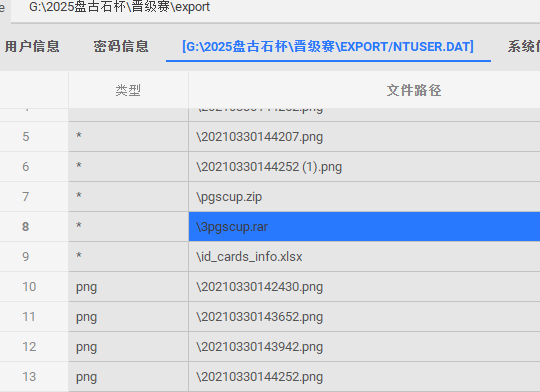Viewport: 540px width, 392px height.
Task: Switch to the 密码信息 tab
Action: point(121,47)
